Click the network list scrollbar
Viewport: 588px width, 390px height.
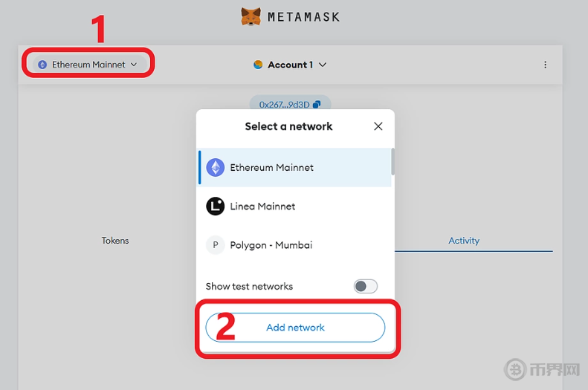[392, 161]
